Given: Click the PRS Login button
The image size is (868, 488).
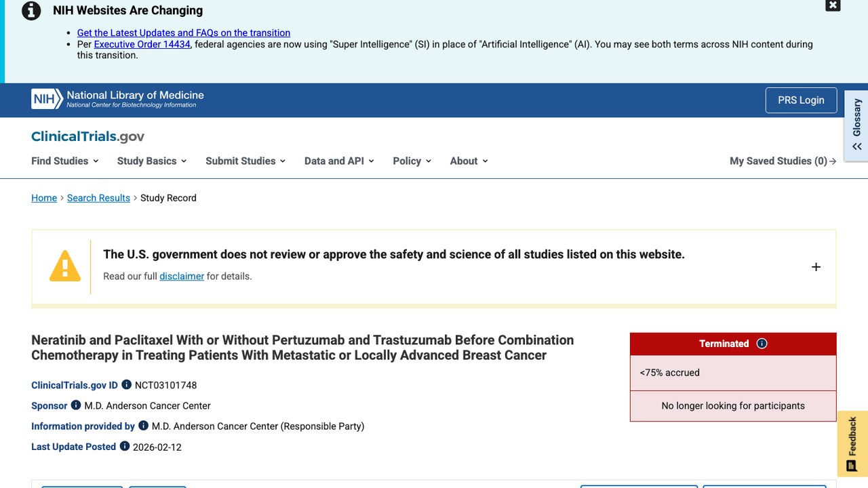Looking at the screenshot, I should 801,100.
